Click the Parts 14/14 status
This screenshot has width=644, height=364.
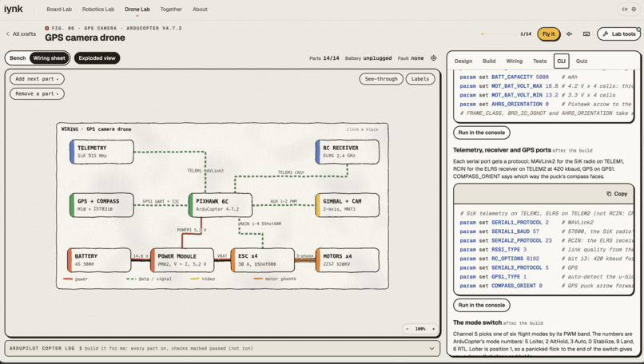(x=324, y=58)
